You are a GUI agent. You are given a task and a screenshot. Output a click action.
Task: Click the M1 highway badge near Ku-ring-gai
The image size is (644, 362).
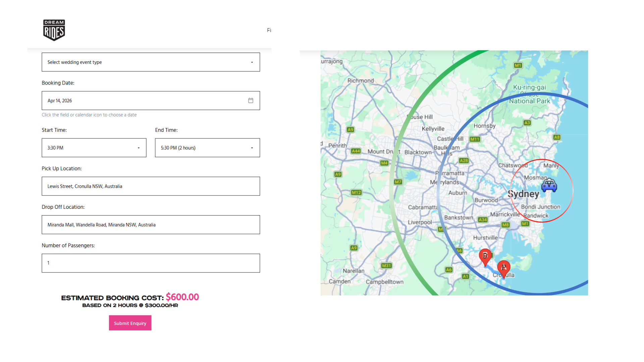coord(518,65)
